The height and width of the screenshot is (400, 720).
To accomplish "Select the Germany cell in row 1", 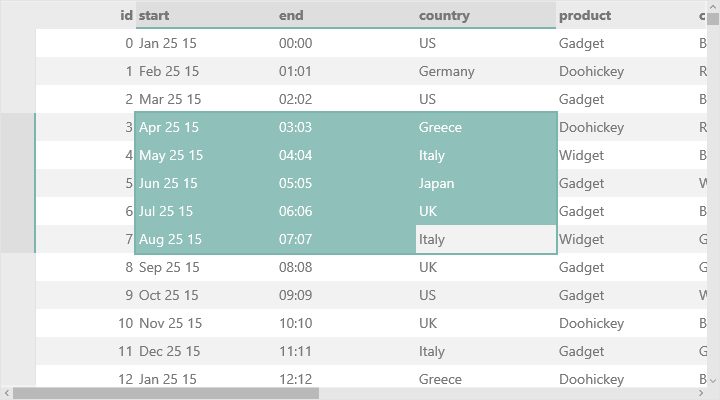I will tap(485, 71).
